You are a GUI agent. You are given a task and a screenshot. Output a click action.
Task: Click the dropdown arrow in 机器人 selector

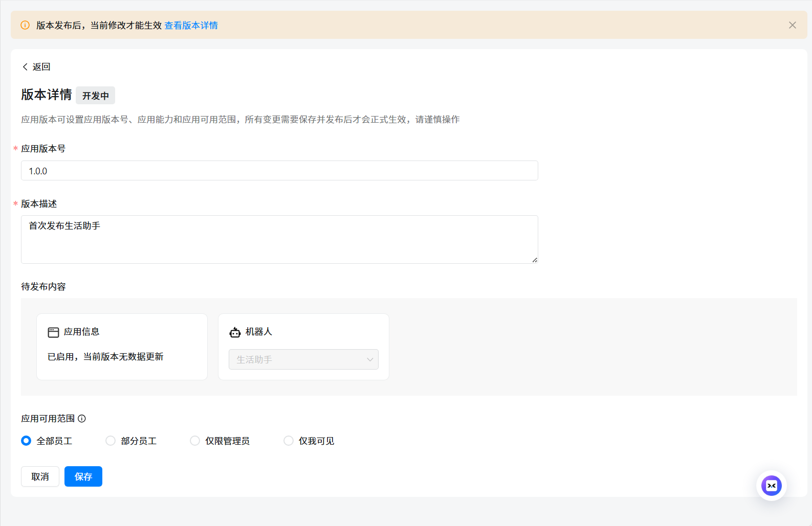click(370, 359)
